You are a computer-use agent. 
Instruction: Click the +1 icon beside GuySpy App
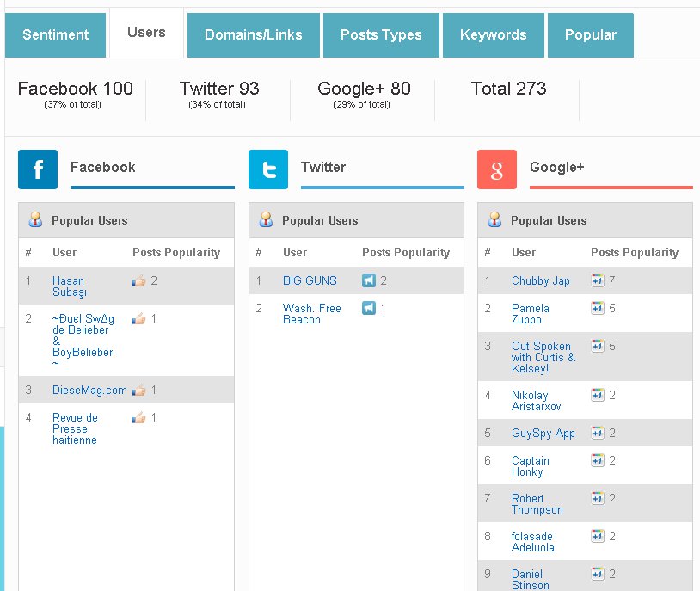(598, 433)
